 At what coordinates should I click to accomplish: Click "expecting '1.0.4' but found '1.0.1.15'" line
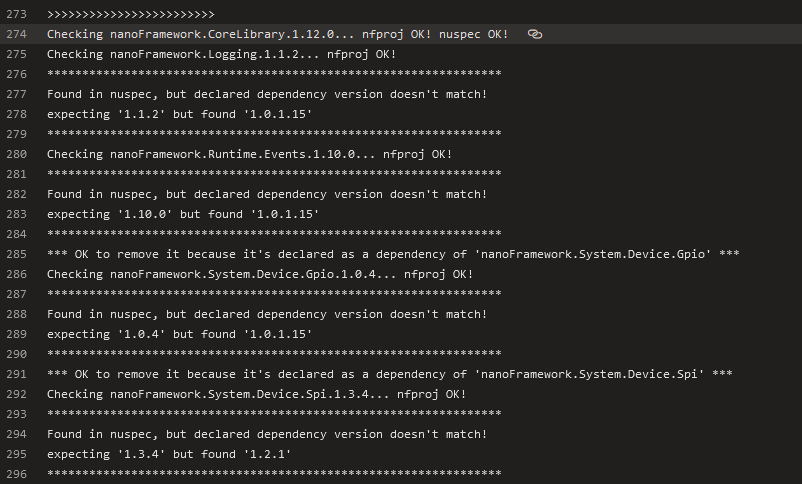point(180,334)
